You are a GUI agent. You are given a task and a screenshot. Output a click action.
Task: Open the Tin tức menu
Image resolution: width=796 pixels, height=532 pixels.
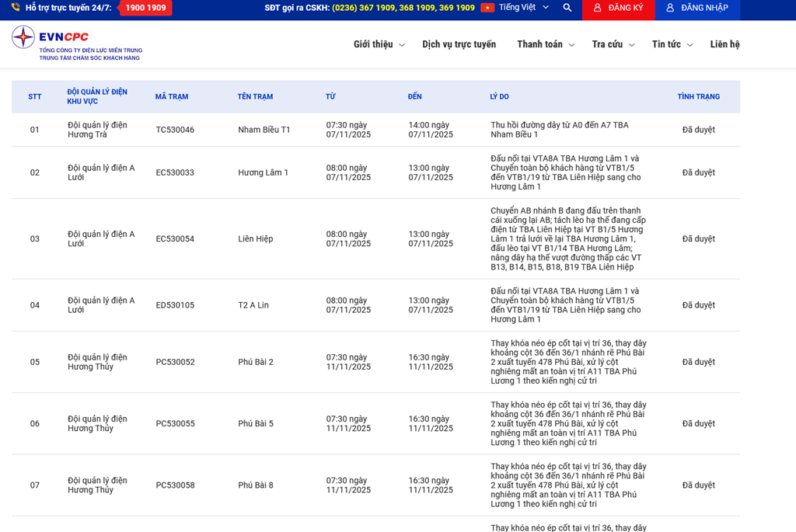672,44
